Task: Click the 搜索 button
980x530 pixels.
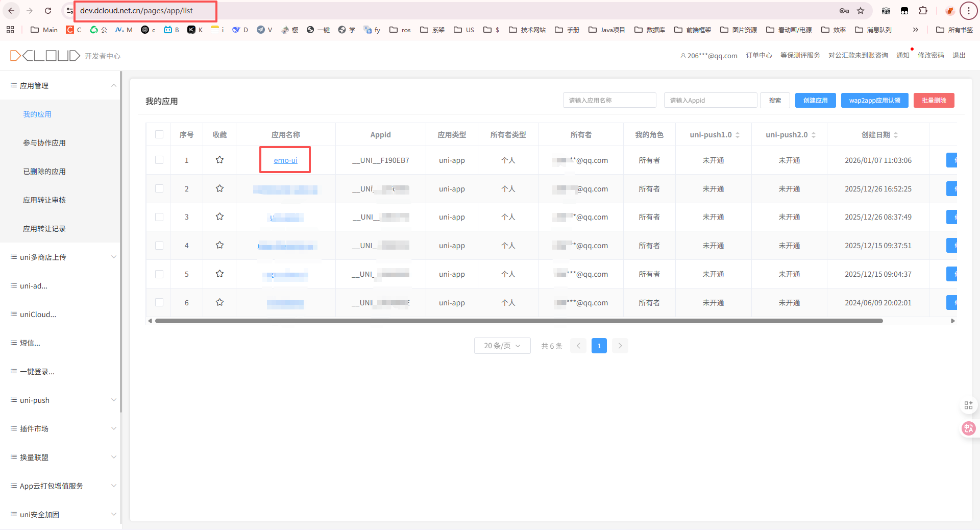Action: [x=775, y=100]
